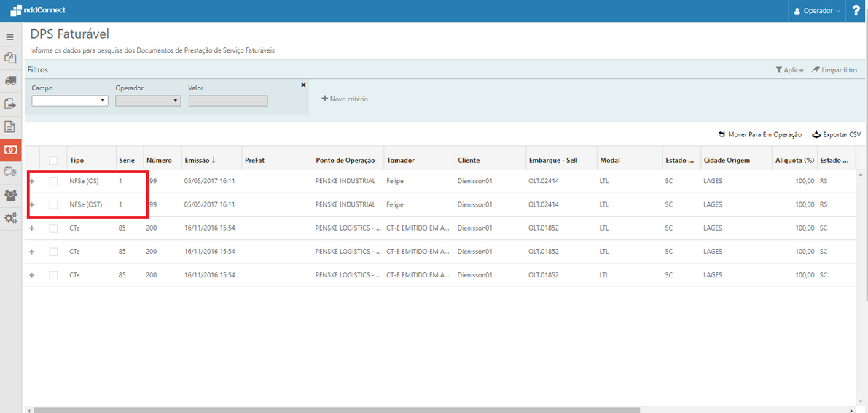The width and height of the screenshot is (868, 413).
Task: Tick the checkbox for NFSe (OS) row
Action: click(x=53, y=182)
